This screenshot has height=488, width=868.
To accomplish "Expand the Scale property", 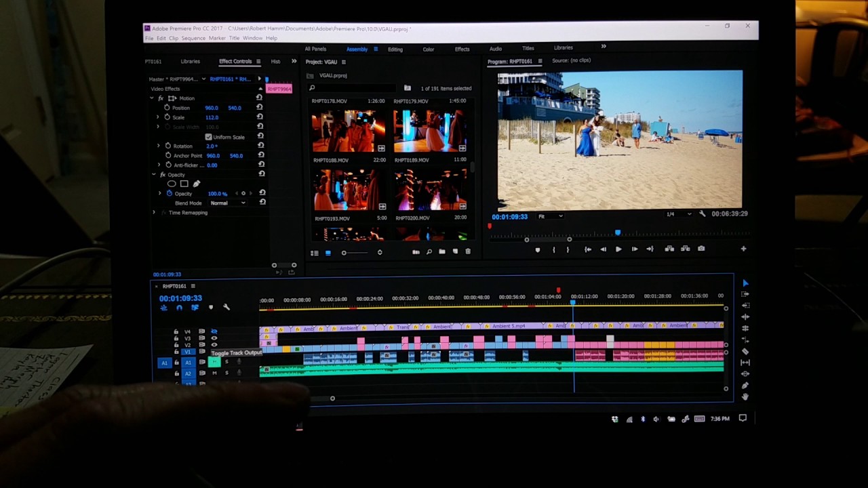I will click(x=159, y=117).
